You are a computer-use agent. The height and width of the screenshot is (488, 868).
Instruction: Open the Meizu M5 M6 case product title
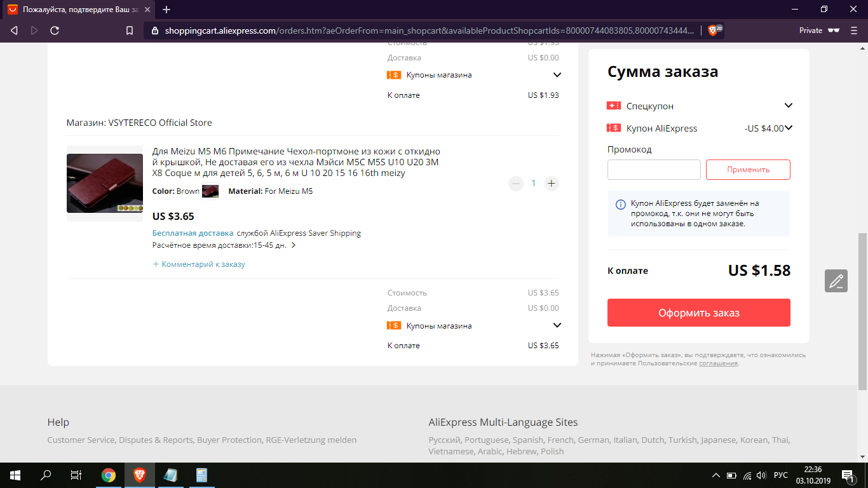click(x=296, y=162)
